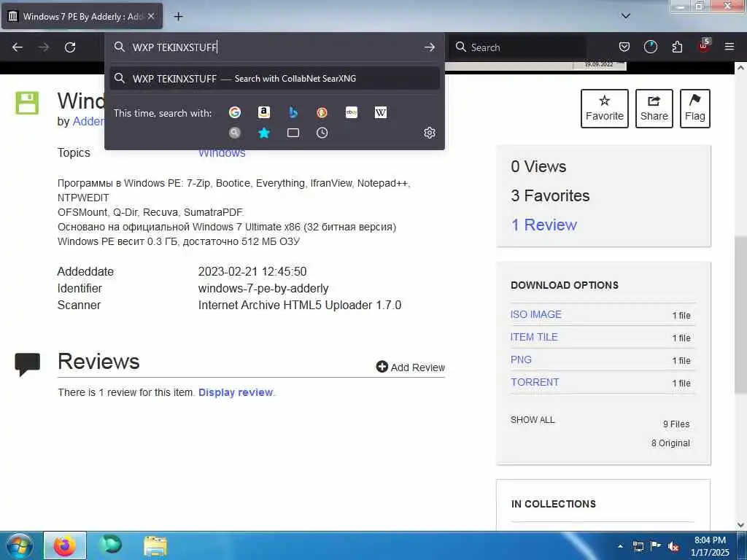Search within browsing History clock icon
747x560 pixels.
[322, 133]
